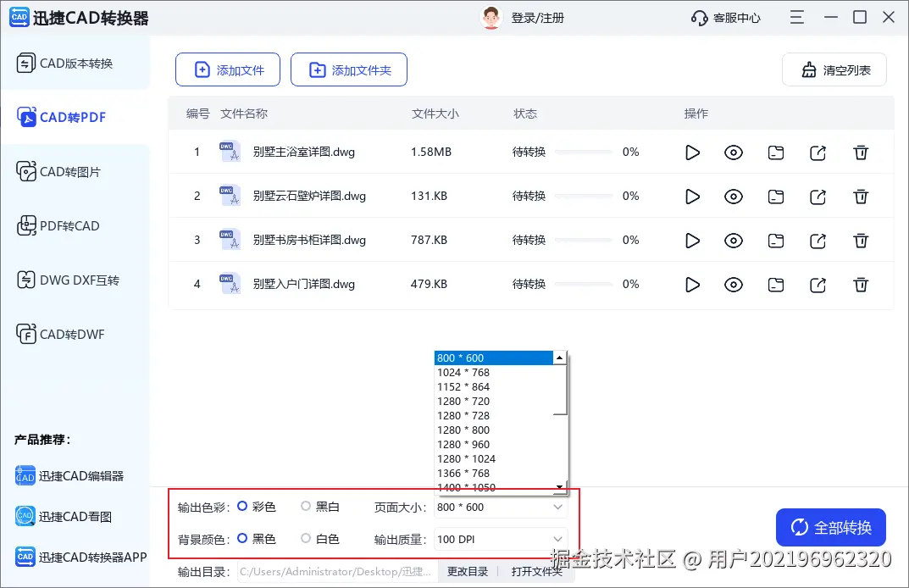Screen dimensions: 909x588
Task: Start converting 别墅云石壁炉详图.dwg
Action: tap(692, 197)
